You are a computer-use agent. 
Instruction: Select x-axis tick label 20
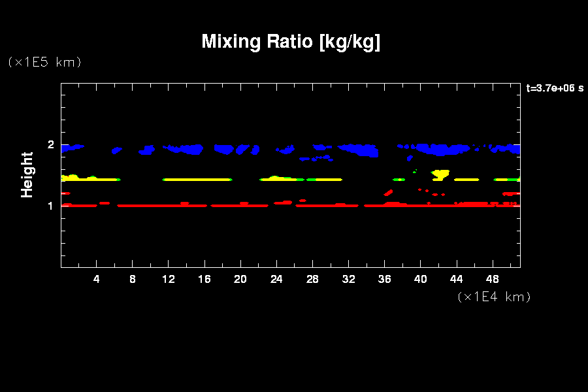click(241, 280)
